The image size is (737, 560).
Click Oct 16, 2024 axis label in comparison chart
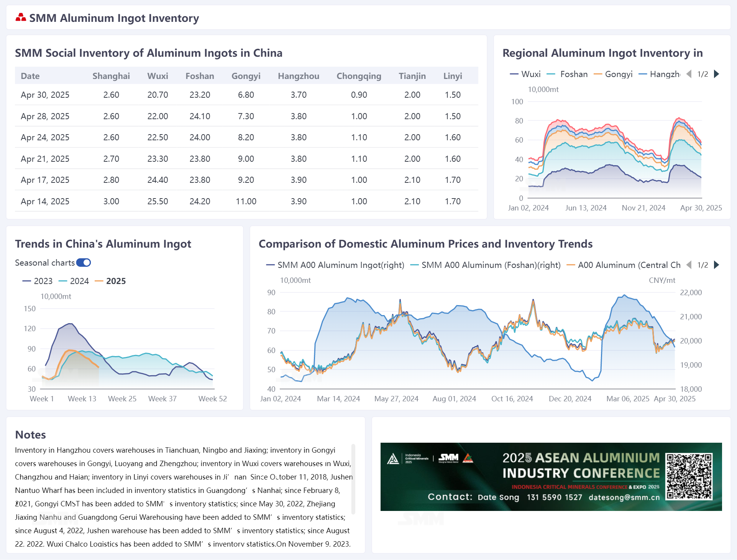click(x=512, y=399)
